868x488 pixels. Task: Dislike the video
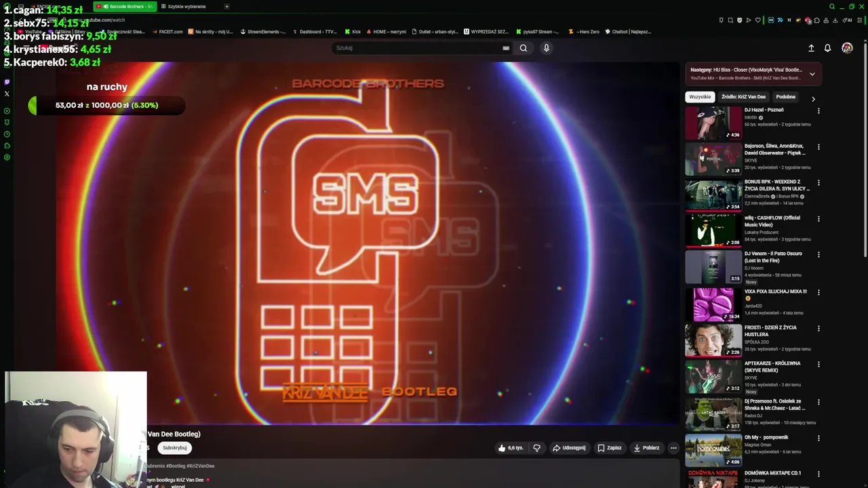click(x=536, y=448)
